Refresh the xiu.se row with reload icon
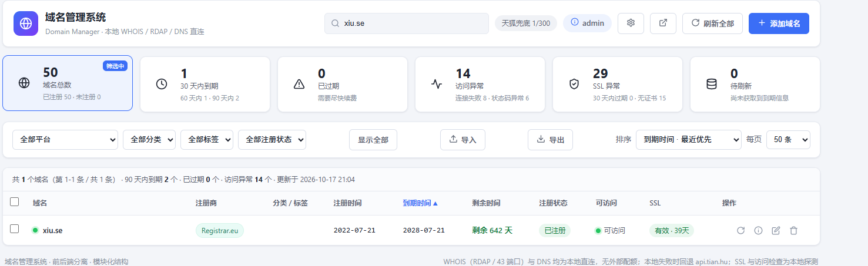This screenshot has width=868, height=266. point(740,230)
